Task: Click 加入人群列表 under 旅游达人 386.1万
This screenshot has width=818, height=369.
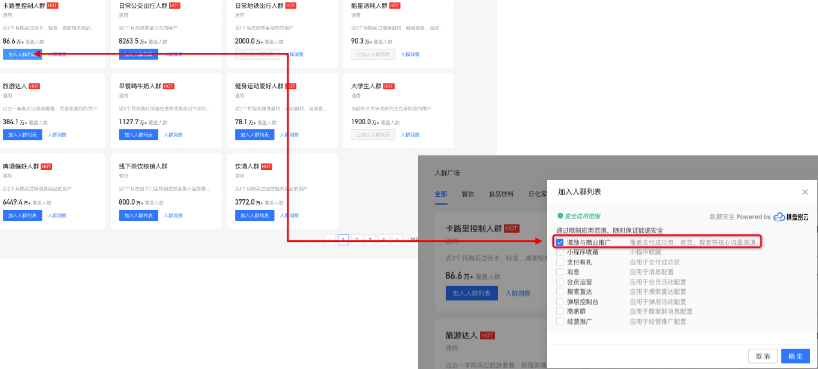Action: 22,135
